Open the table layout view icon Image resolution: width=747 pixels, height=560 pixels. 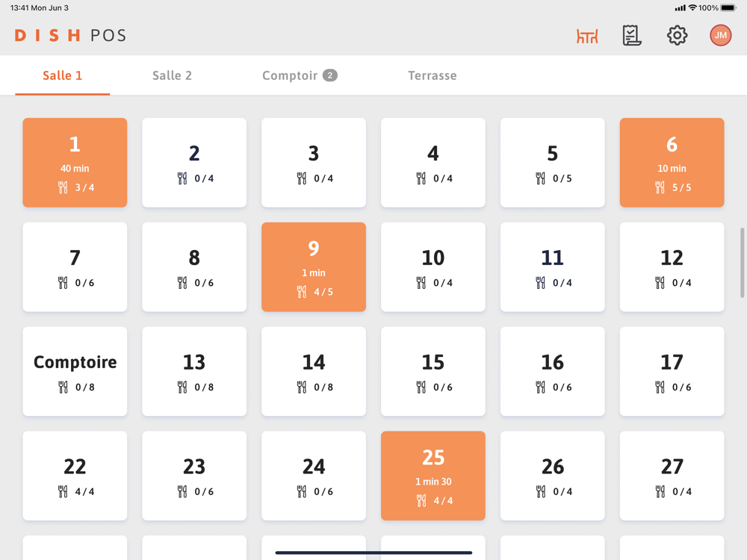coord(587,36)
